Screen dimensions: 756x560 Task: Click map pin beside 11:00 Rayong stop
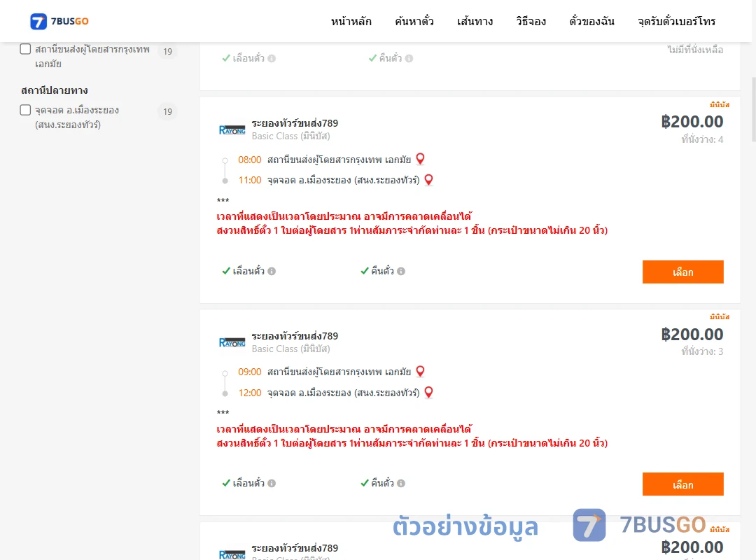[x=428, y=180]
